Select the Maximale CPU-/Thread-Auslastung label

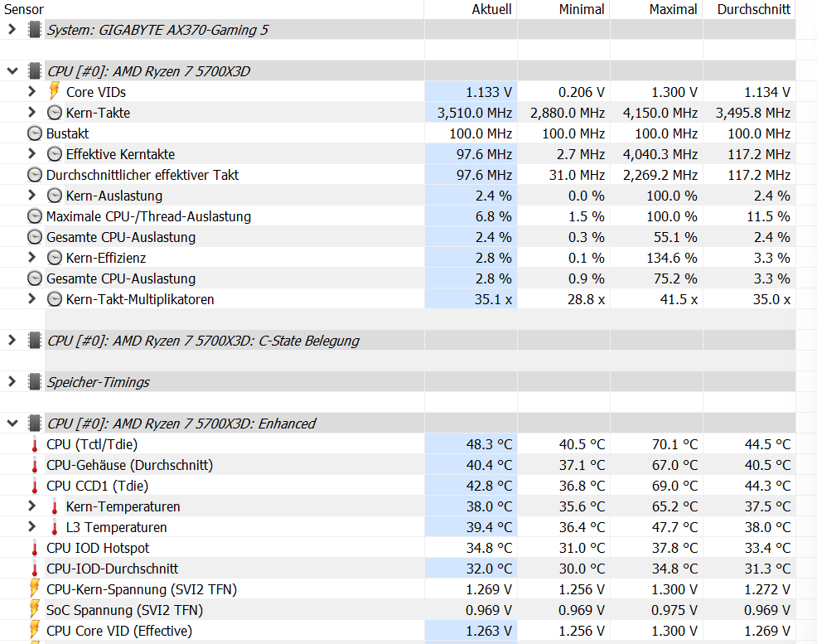(x=148, y=216)
